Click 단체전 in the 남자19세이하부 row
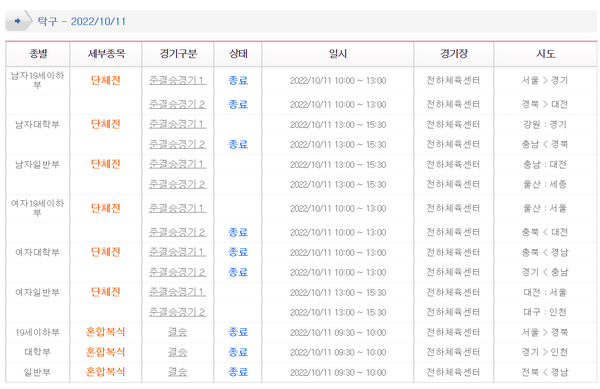This screenshot has width=600, height=389. point(106,80)
